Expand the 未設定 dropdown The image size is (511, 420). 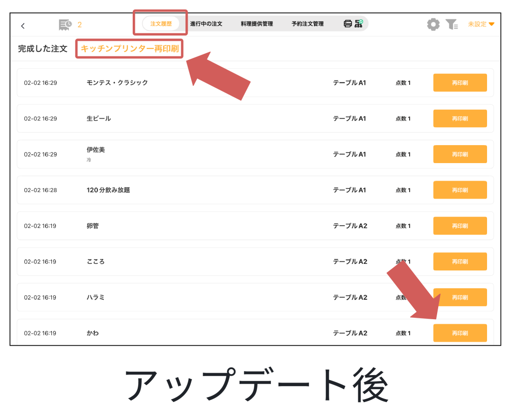[x=481, y=24]
